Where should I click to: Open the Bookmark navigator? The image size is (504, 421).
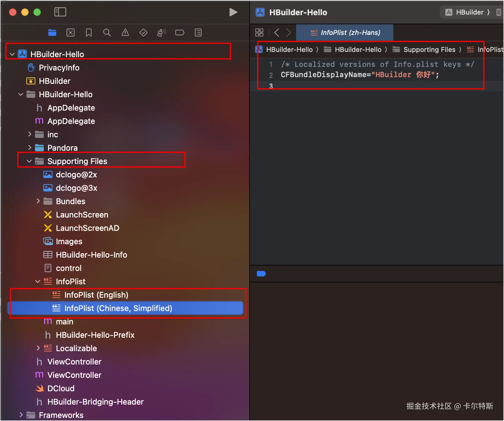89,33
